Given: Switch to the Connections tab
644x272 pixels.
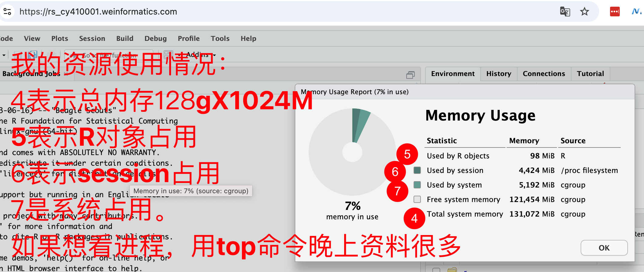Looking at the screenshot, I should [x=544, y=74].
